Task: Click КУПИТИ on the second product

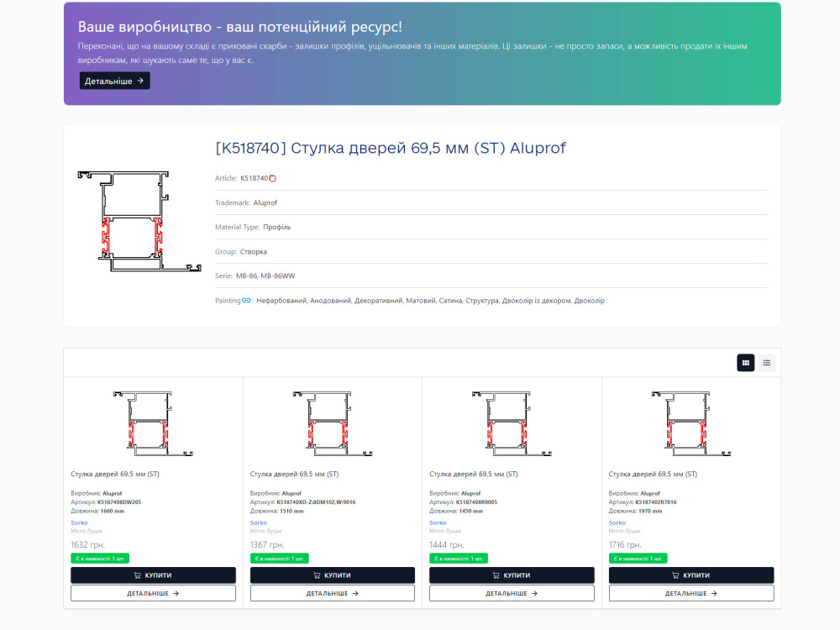Action: 332,575
